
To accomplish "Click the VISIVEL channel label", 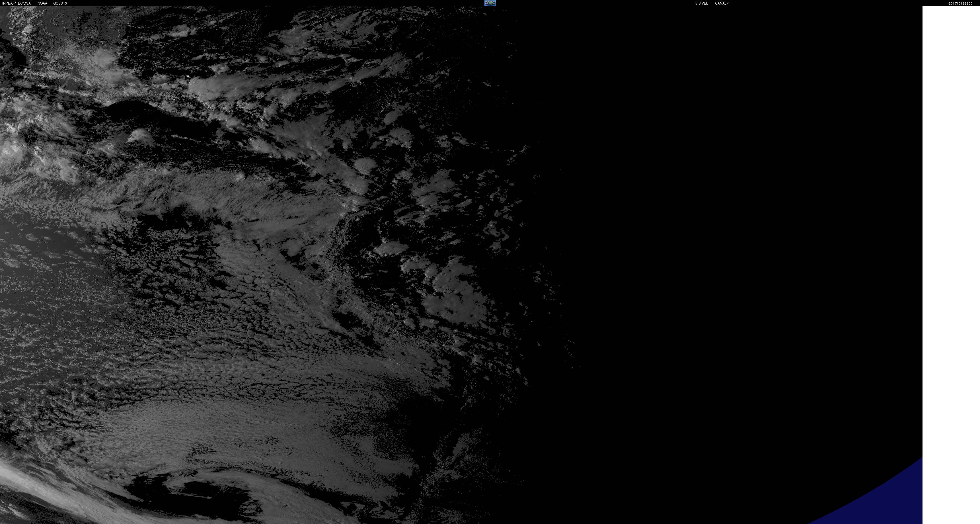I will pyautogui.click(x=702, y=3).
